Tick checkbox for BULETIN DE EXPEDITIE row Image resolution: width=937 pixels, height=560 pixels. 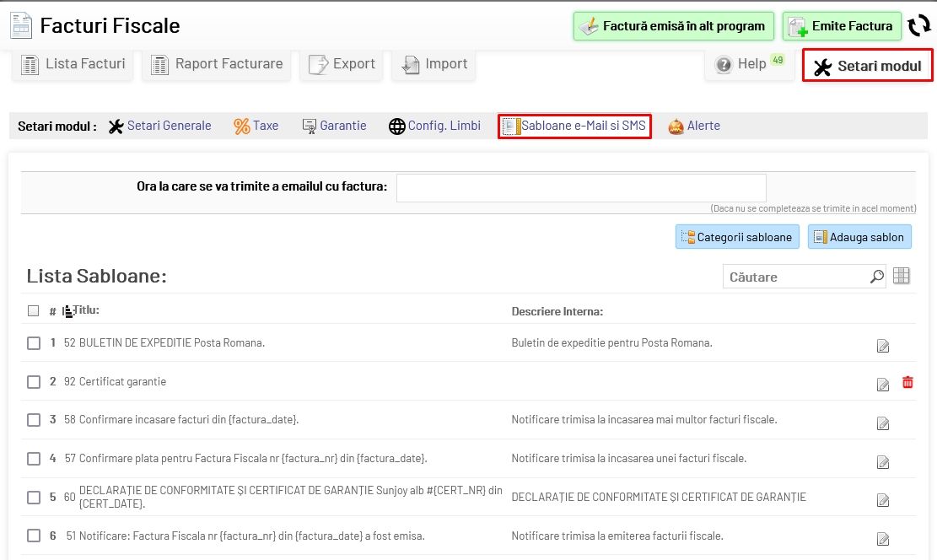[34, 343]
